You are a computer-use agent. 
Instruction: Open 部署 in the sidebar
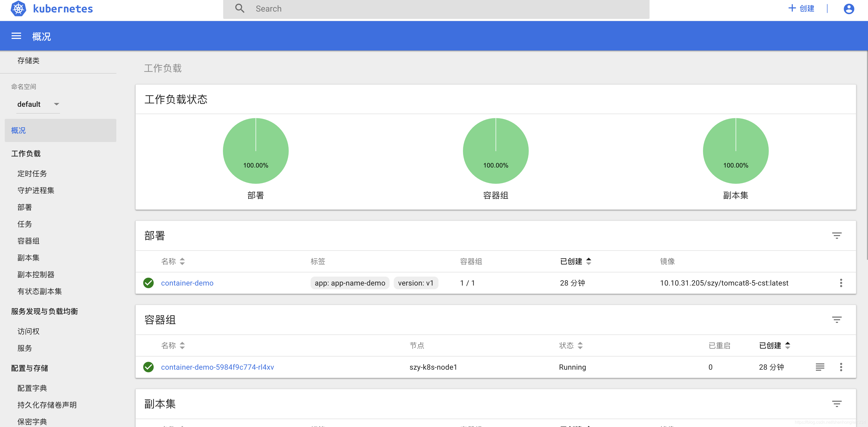click(24, 207)
